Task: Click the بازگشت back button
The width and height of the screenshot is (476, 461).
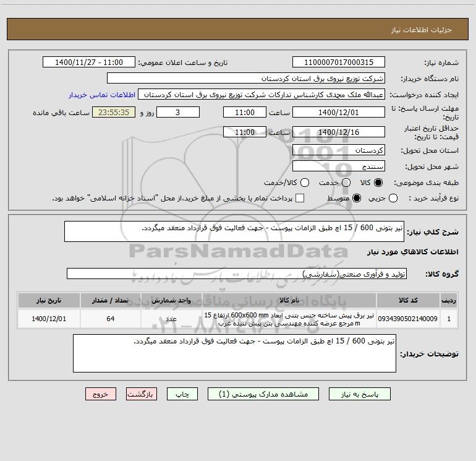Action: (142, 394)
